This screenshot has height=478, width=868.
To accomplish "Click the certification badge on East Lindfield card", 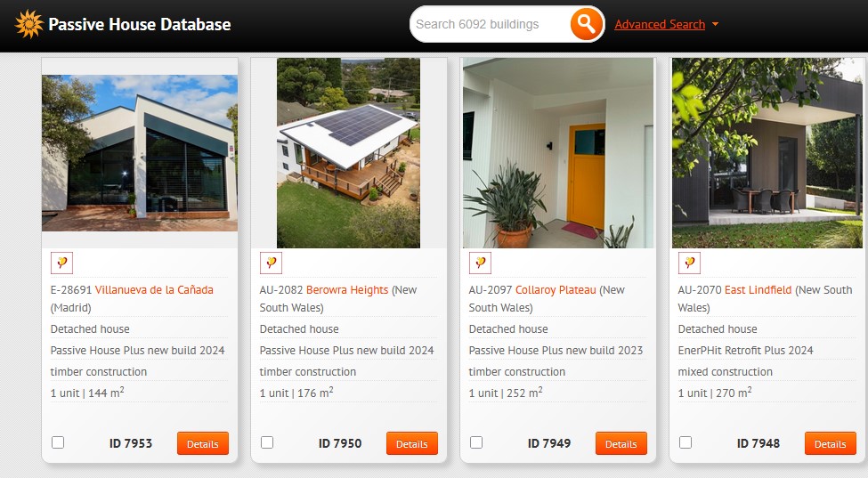I will (x=689, y=263).
